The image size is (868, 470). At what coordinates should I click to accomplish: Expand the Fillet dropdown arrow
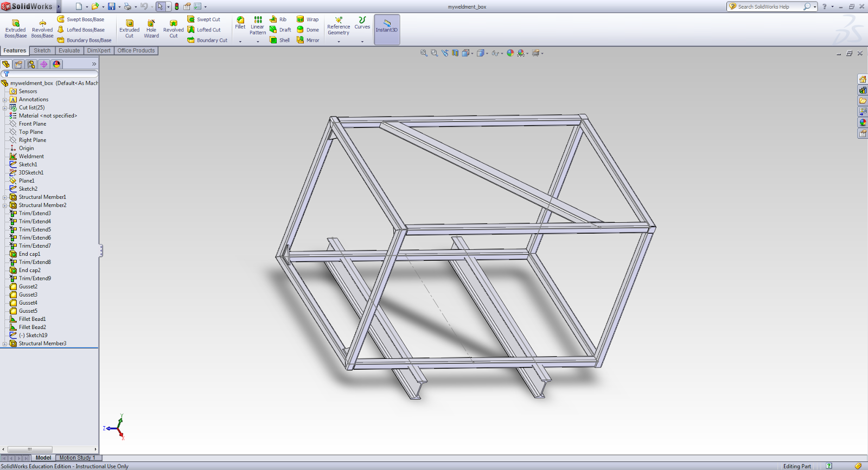(240, 41)
